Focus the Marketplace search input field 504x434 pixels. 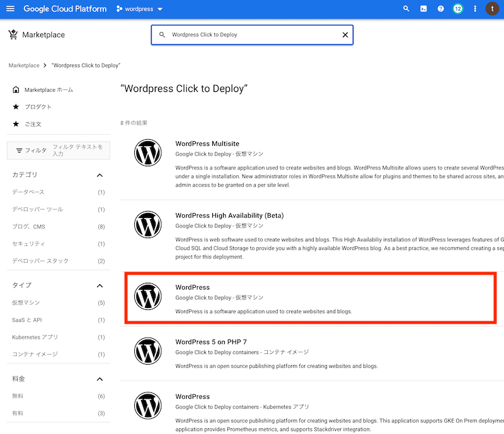pyautogui.click(x=253, y=35)
